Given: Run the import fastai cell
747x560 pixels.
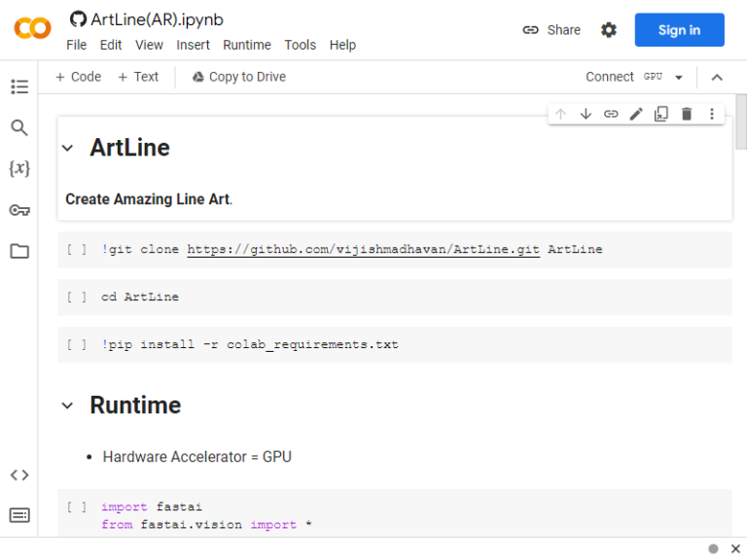Looking at the screenshot, I should coord(77,507).
